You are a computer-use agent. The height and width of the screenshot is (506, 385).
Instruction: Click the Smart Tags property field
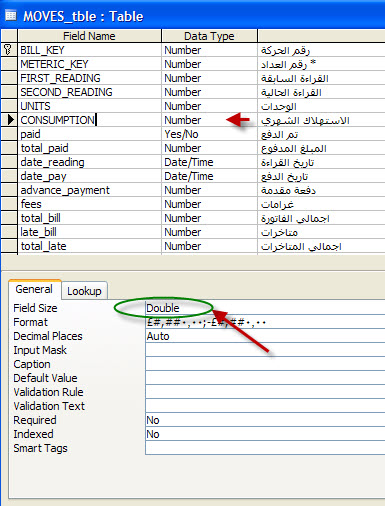point(265,448)
